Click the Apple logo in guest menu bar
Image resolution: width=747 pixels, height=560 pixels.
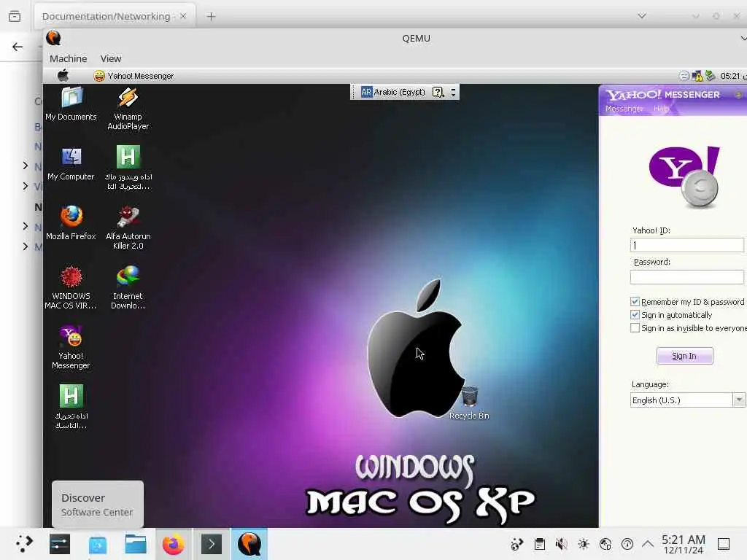(x=63, y=75)
